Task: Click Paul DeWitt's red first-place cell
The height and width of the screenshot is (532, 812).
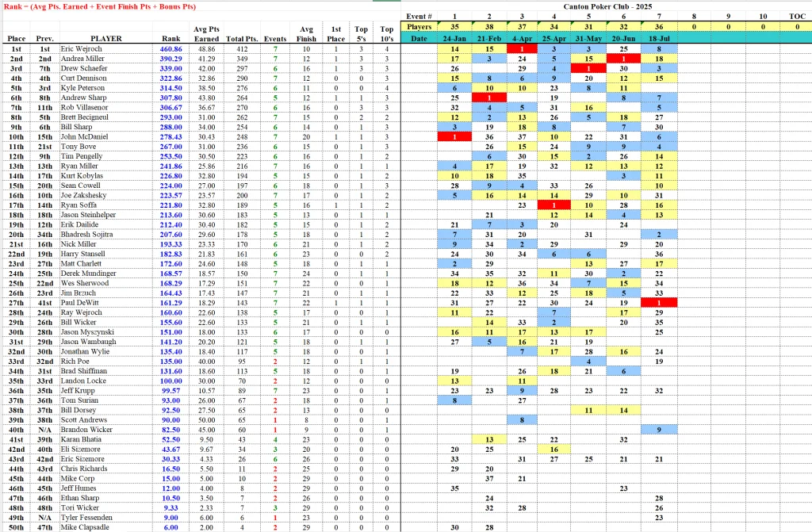Action: [659, 303]
